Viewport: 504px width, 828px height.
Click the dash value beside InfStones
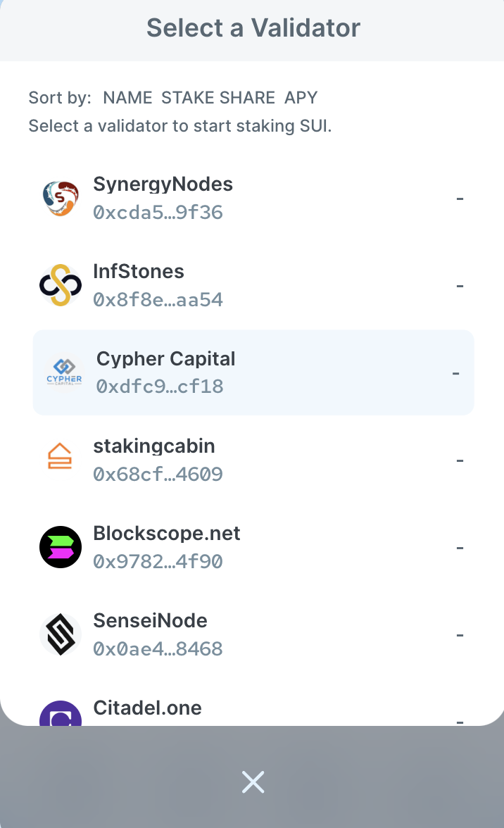click(460, 286)
